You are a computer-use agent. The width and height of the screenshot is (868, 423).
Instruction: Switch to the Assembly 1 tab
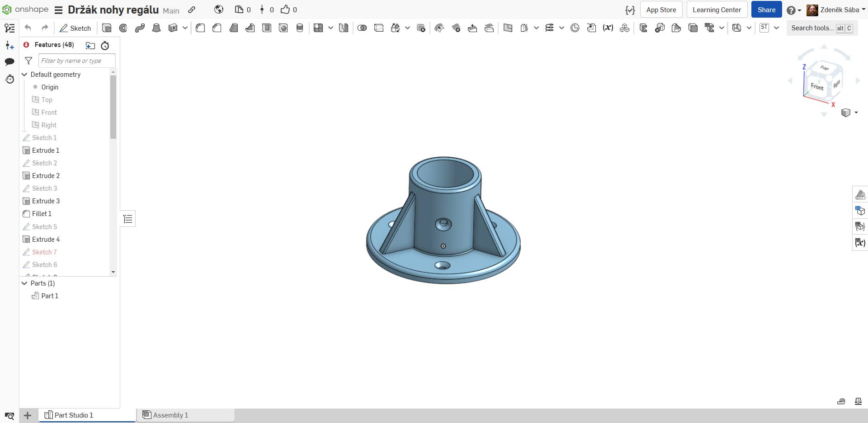[170, 415]
